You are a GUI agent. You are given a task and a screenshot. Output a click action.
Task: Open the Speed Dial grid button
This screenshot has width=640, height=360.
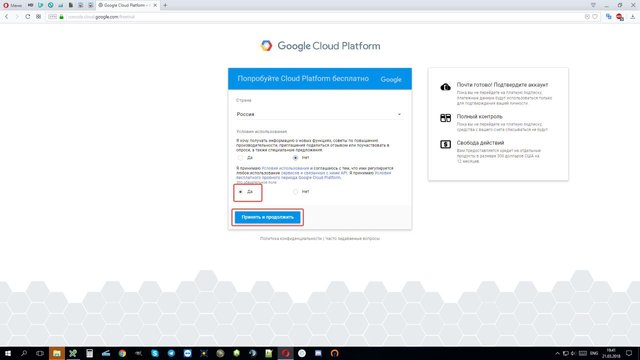38,17
